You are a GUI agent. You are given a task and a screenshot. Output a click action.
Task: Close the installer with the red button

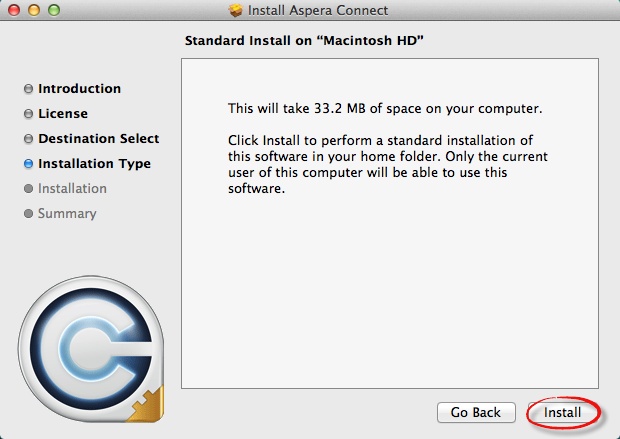tap(13, 11)
